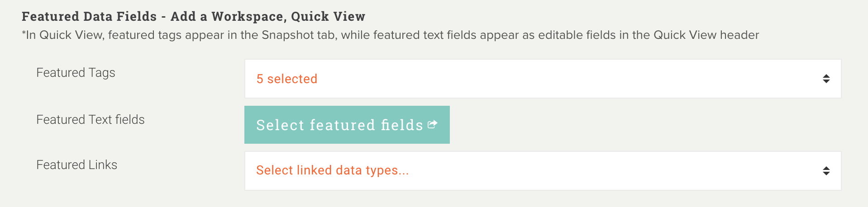Open the Featured Tags multi-select dropdown
The image size is (868, 207).
point(542,79)
